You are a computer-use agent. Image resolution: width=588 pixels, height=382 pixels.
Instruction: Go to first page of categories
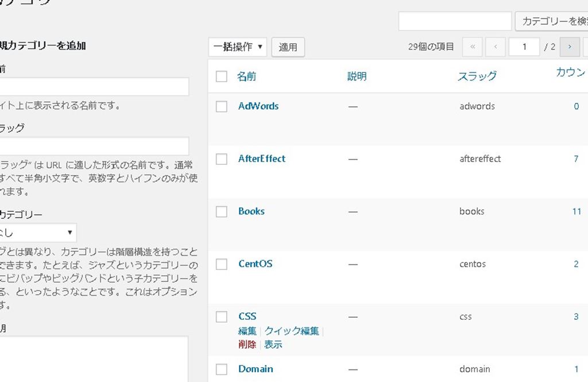[472, 47]
